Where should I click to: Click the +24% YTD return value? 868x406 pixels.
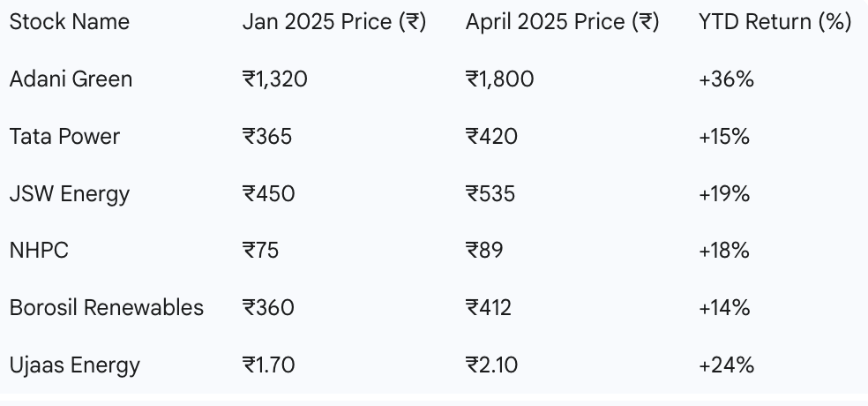tap(726, 365)
